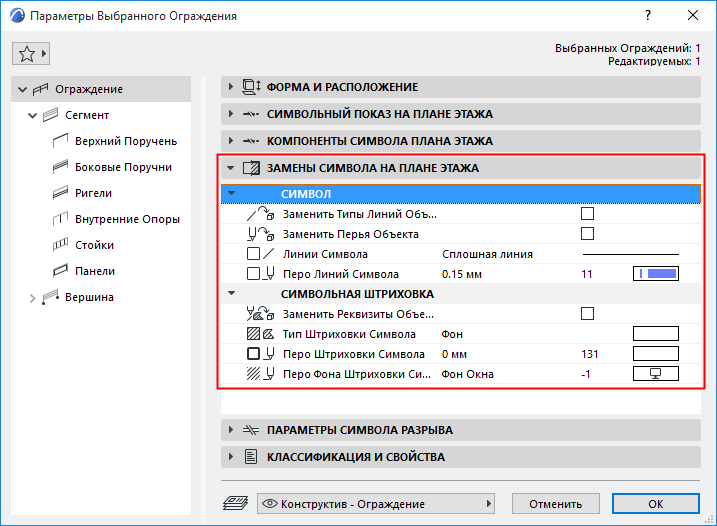This screenshot has width=717, height=526.
Task: Click the Вершина node icon
Action: point(50,297)
